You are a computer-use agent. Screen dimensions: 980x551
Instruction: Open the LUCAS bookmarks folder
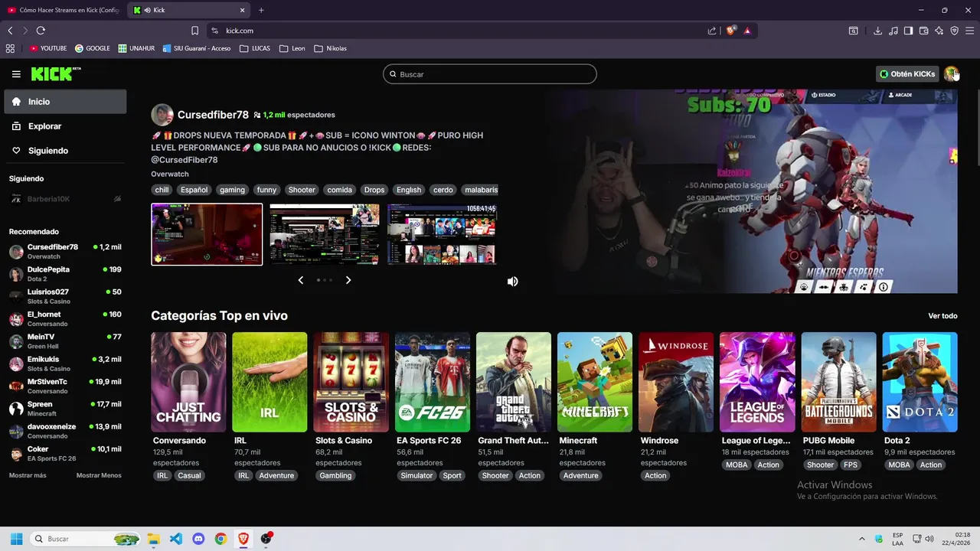(x=255, y=48)
